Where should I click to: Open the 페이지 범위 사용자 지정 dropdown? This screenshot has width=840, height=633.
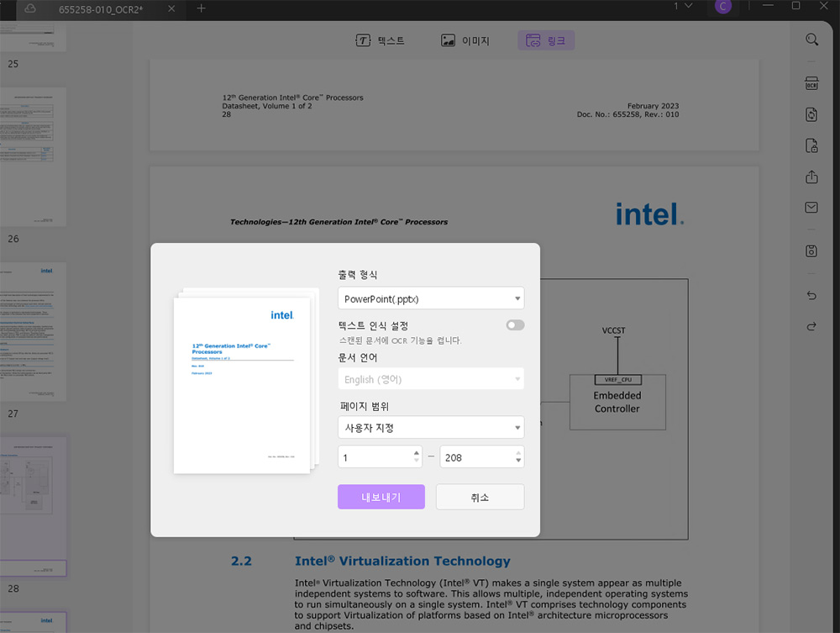point(431,427)
